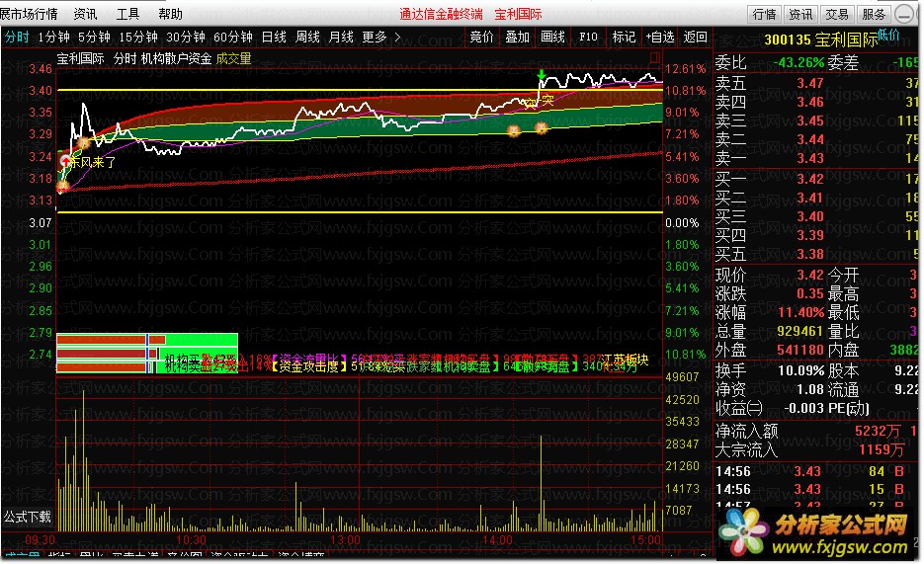Click the 服务 service button
Viewport: 924px width, 564px height.
click(874, 14)
